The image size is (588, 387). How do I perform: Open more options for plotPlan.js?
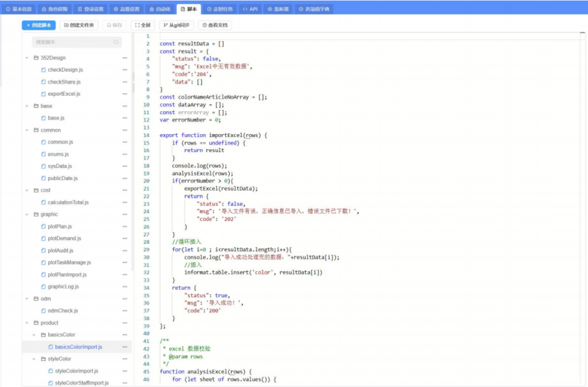[x=125, y=226]
